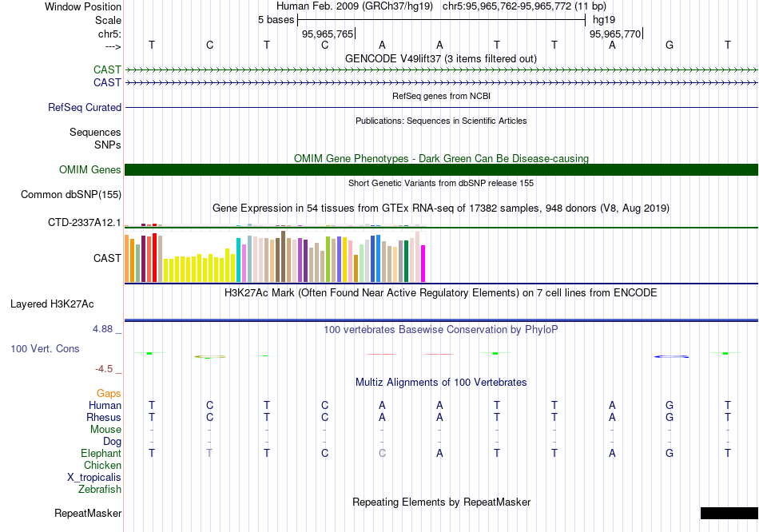The height and width of the screenshot is (532, 759).
Task: Click the SNPs label under Publications
Action: pos(108,145)
